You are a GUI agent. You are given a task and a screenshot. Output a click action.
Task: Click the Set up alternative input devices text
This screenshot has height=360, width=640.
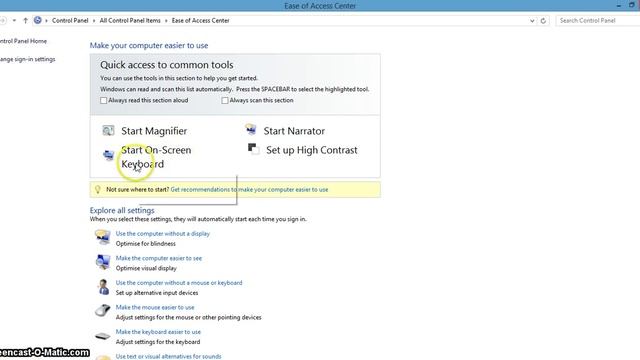pos(157,293)
